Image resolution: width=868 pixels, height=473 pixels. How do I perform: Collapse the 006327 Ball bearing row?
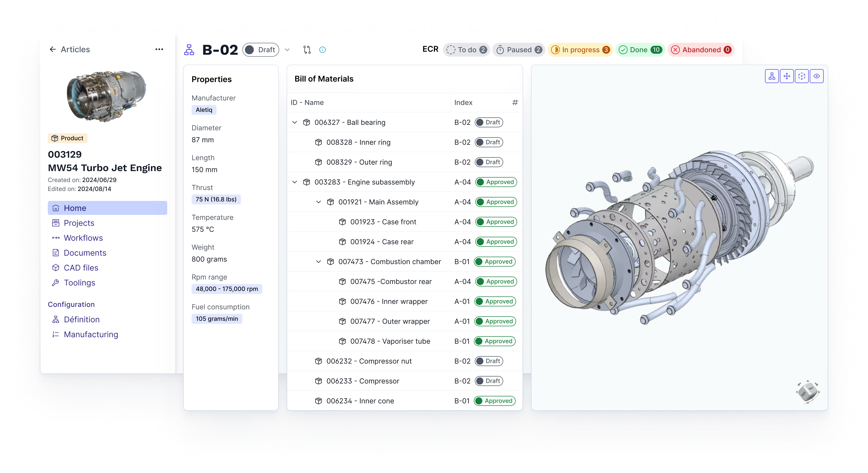coord(294,122)
